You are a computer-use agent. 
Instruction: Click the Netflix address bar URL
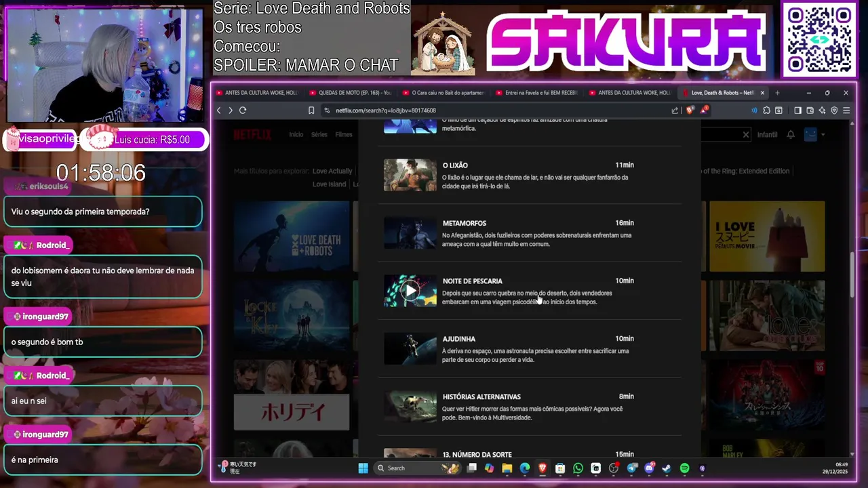[x=386, y=110]
